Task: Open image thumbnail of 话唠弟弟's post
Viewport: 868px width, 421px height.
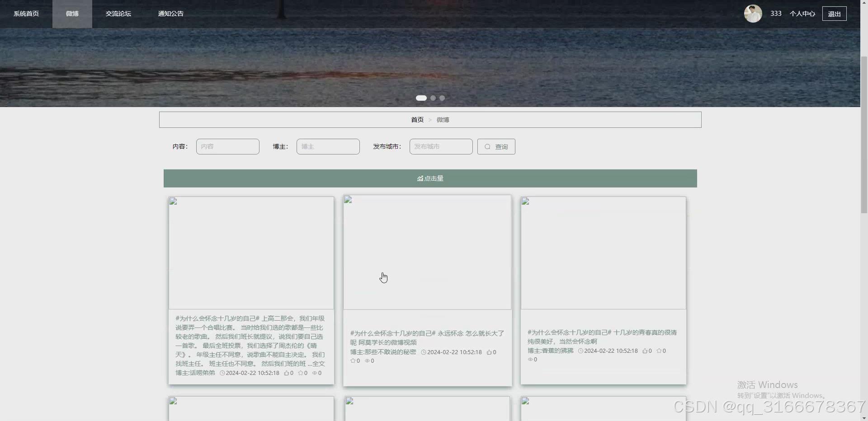Action: click(251, 253)
